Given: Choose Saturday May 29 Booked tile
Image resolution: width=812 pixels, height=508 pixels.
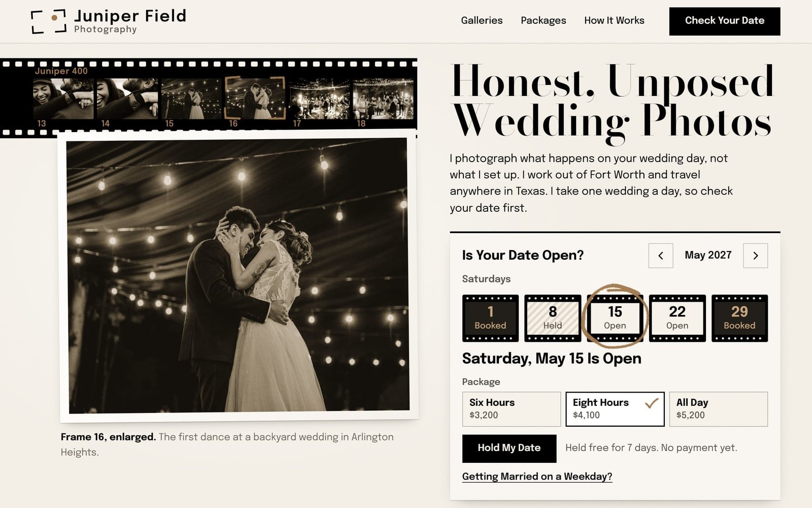Looking at the screenshot, I should [739, 318].
